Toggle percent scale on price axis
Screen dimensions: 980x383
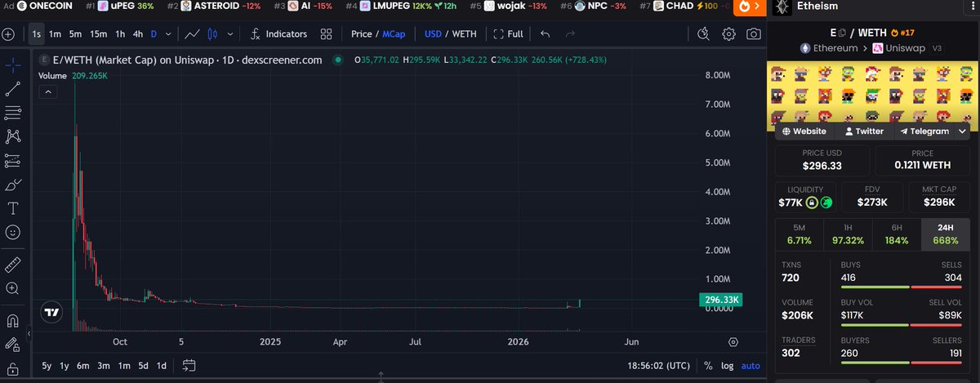point(708,366)
